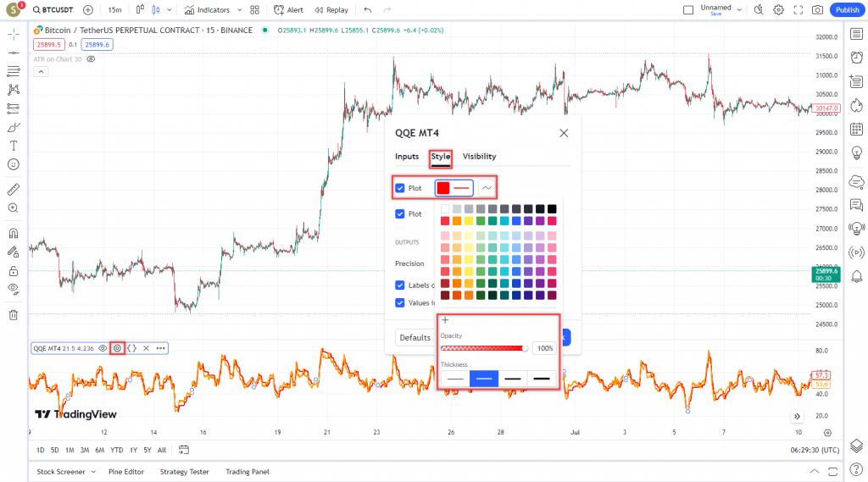Open QQE MT4 more options menu
Screen dimensions: 868x482
[160, 348]
